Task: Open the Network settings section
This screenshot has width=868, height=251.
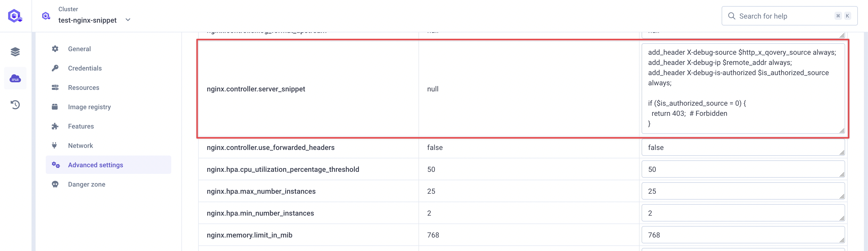Action: tap(81, 145)
